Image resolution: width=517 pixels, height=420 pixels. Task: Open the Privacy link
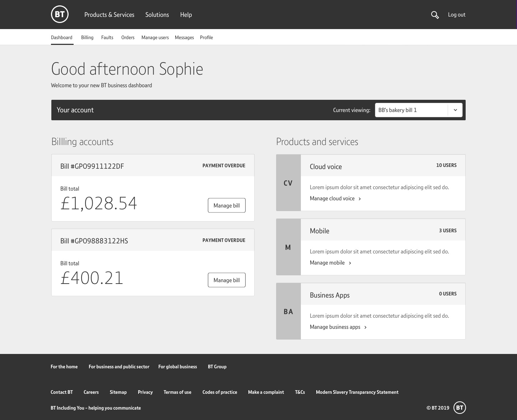(145, 392)
